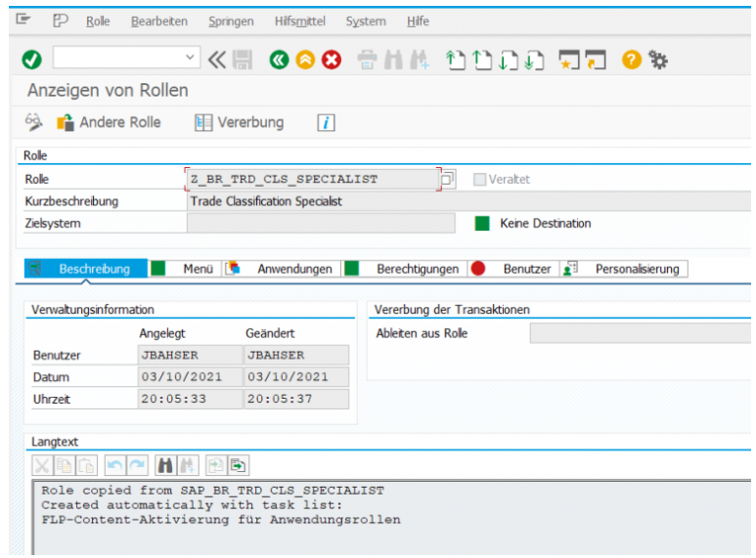The image size is (756, 558).
Task: Click the Vererbung button
Action: tap(240, 123)
